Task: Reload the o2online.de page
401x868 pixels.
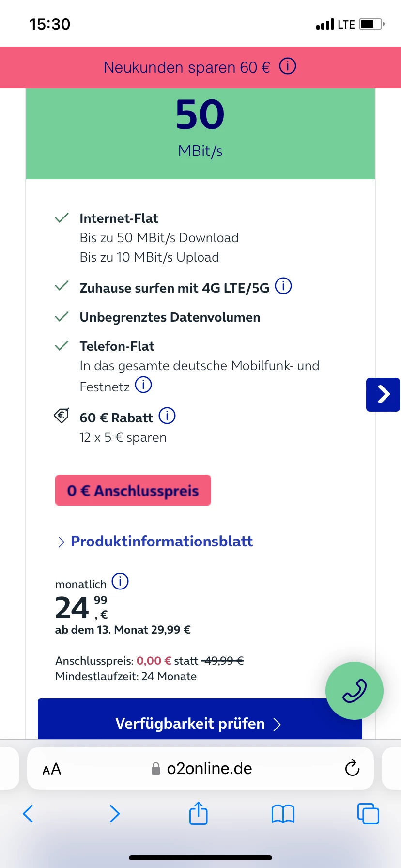Action: 352,768
